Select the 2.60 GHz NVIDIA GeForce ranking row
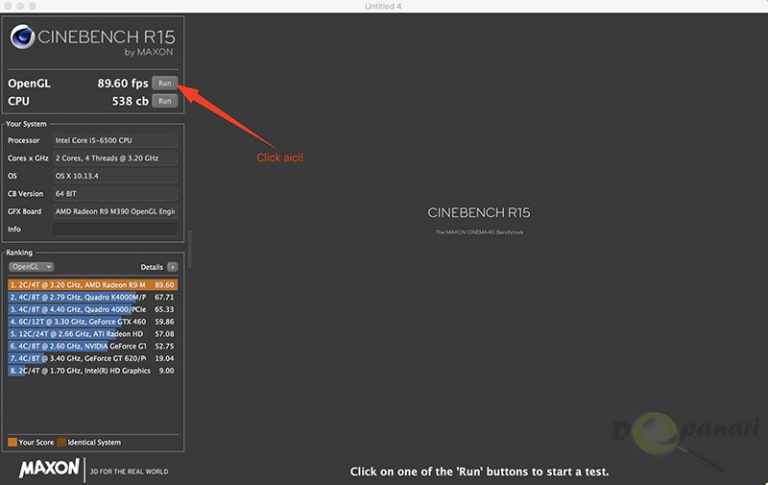 92,346
